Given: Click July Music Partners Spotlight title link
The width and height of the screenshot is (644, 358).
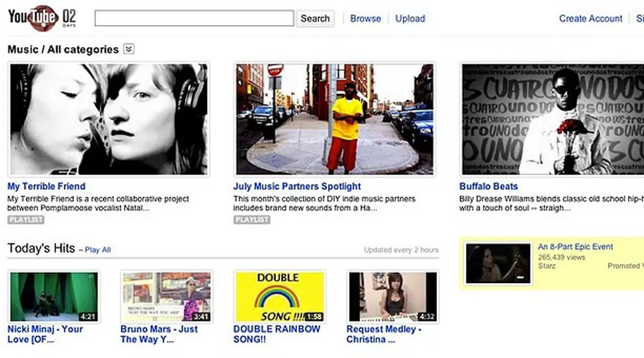Looking at the screenshot, I should coord(297,186).
